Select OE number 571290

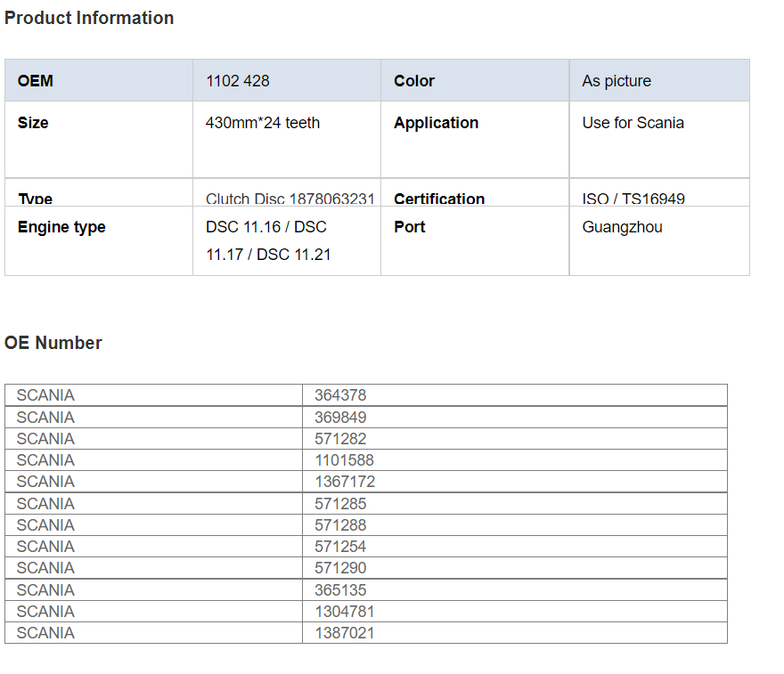tap(340, 568)
